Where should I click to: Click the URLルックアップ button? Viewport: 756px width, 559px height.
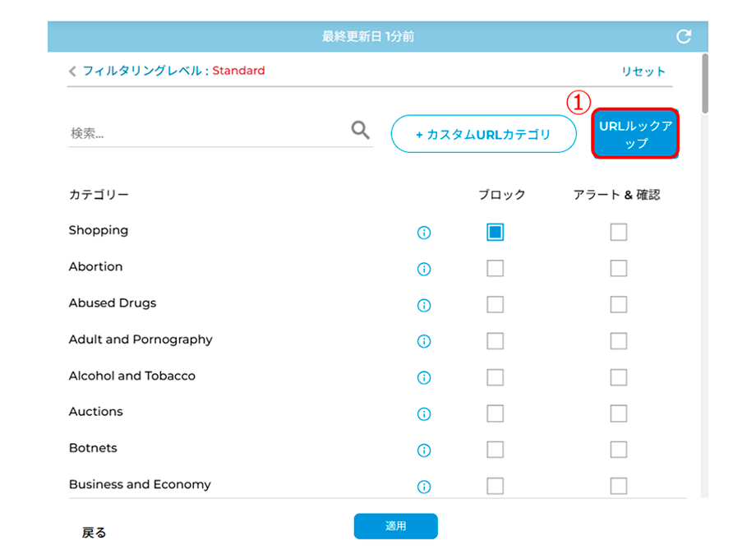coord(635,134)
